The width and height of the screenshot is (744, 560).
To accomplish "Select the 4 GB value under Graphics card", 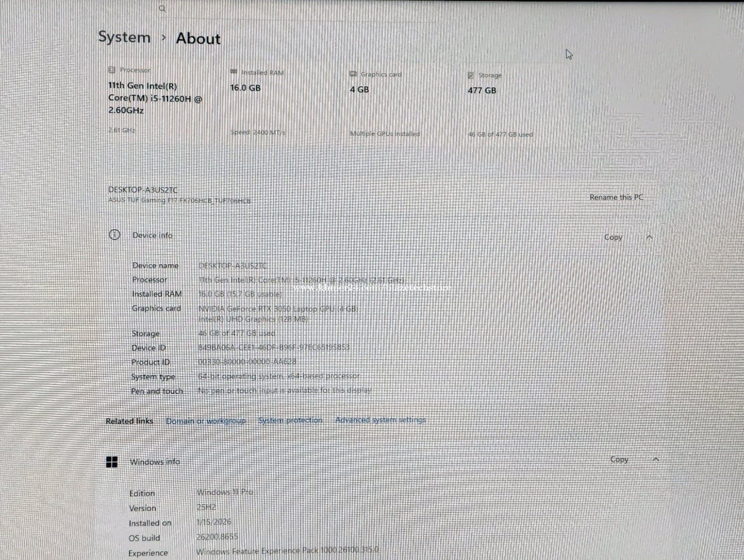I will tap(359, 89).
